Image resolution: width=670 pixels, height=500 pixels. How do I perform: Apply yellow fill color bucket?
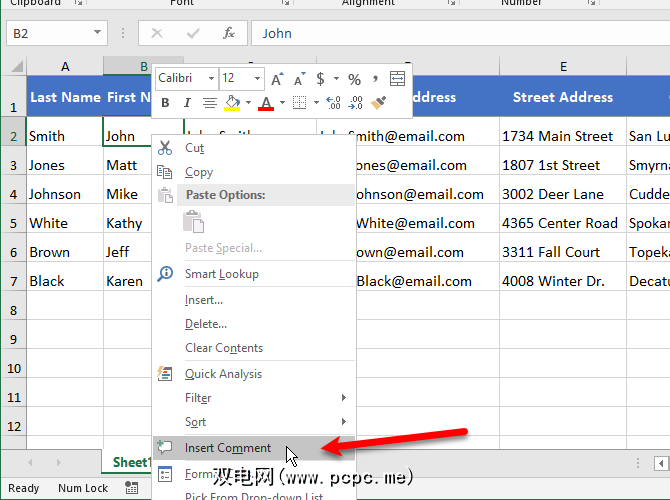[232, 103]
